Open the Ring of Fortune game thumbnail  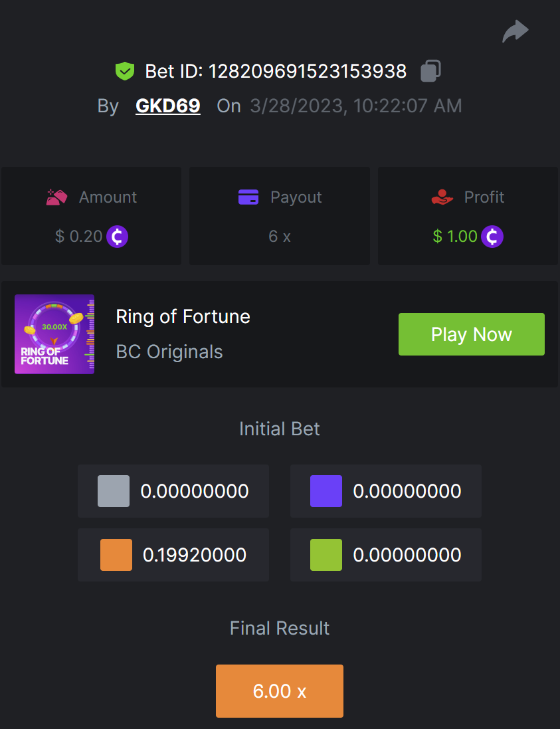(x=54, y=334)
